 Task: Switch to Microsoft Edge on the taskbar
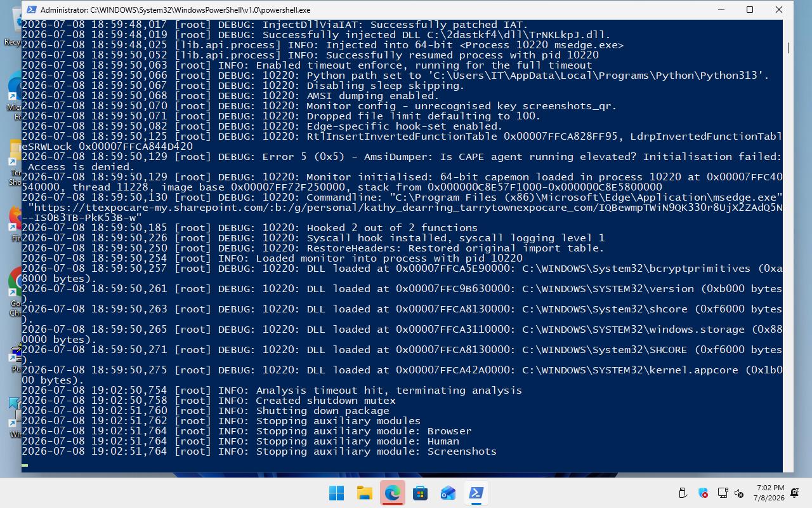coord(392,493)
